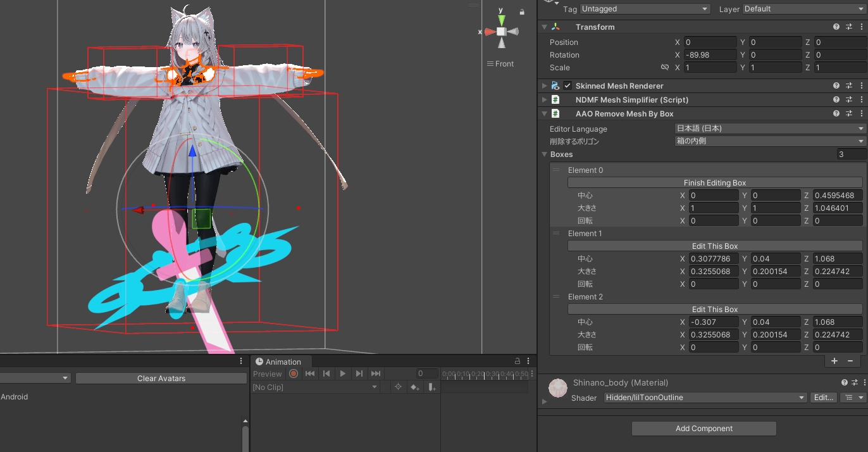This screenshot has width=868, height=452.
Task: Toggle Animation Preview mode
Action: (267, 374)
